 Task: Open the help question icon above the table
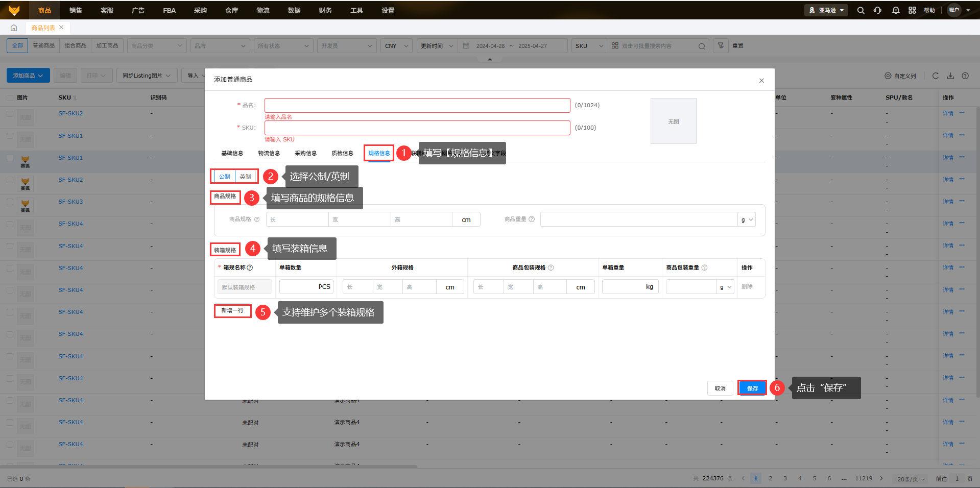point(965,76)
